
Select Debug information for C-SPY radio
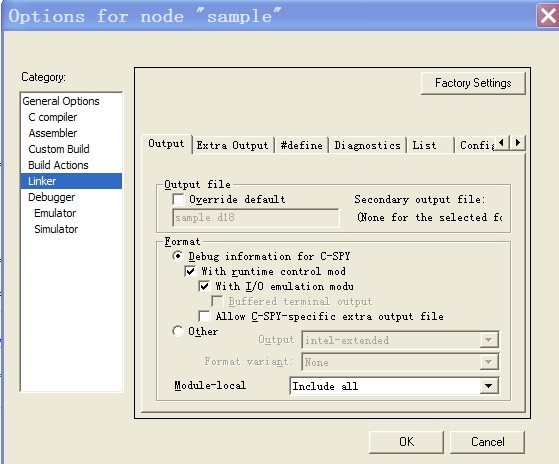pos(178,256)
